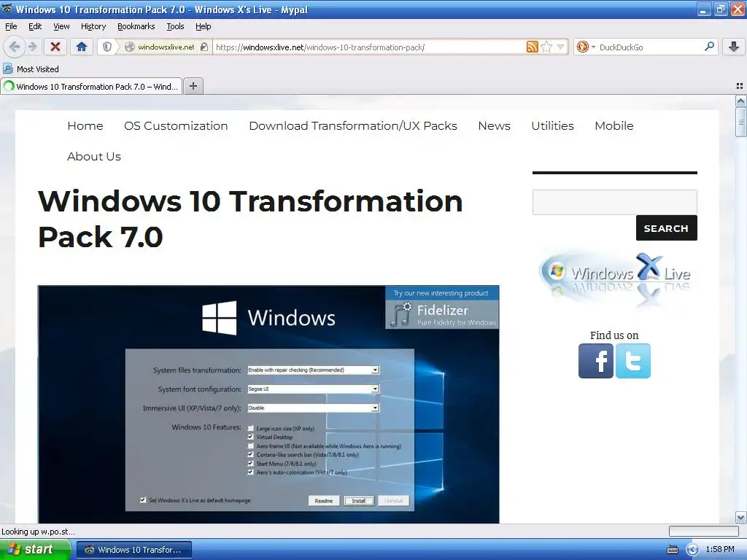747x560 pixels.
Task: Click the Fidelizer product banner
Action: click(442, 307)
